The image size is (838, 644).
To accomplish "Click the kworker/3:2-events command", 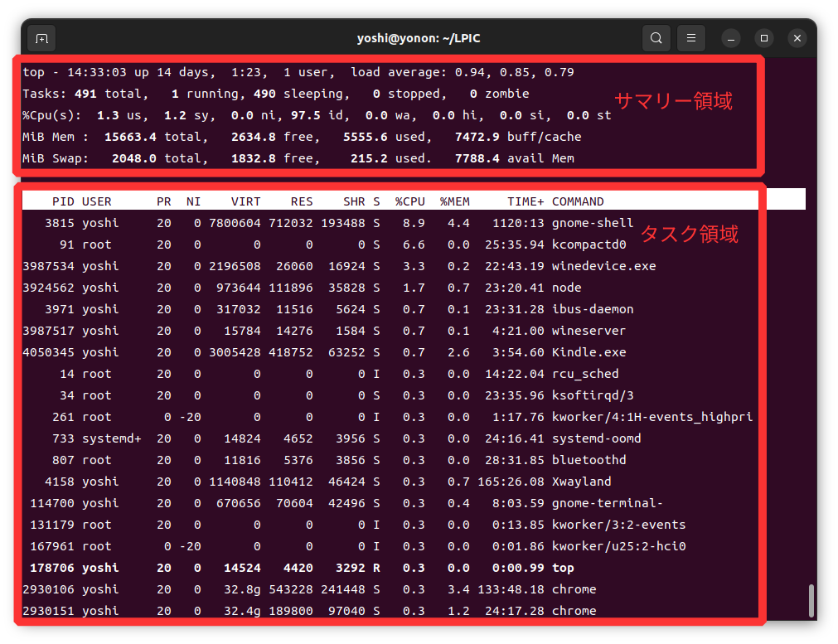I will pos(619,525).
